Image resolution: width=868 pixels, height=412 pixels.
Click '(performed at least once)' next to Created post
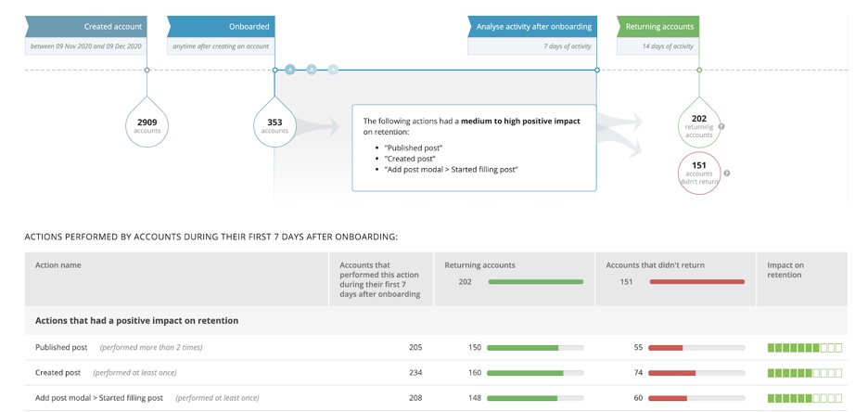[135, 373]
